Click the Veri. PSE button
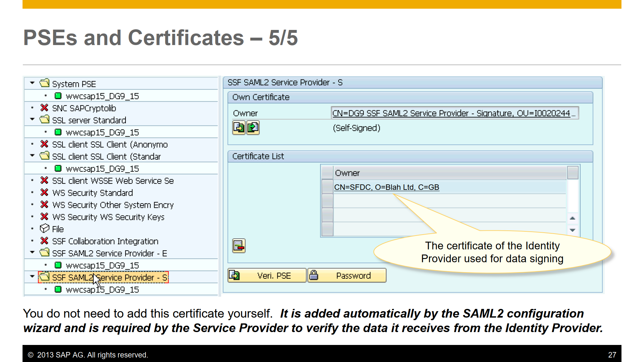Viewport: 644px width, 362px height. coord(267,275)
